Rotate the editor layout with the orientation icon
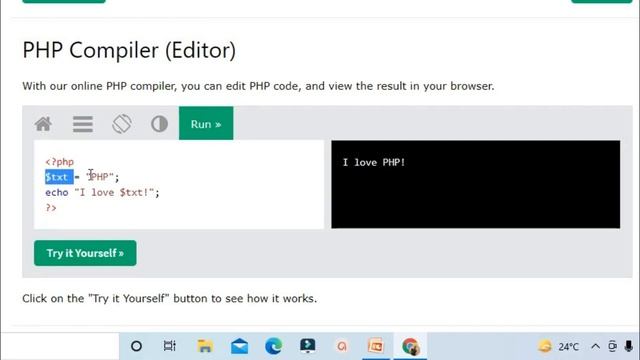This screenshot has width=640, height=360. pos(122,124)
